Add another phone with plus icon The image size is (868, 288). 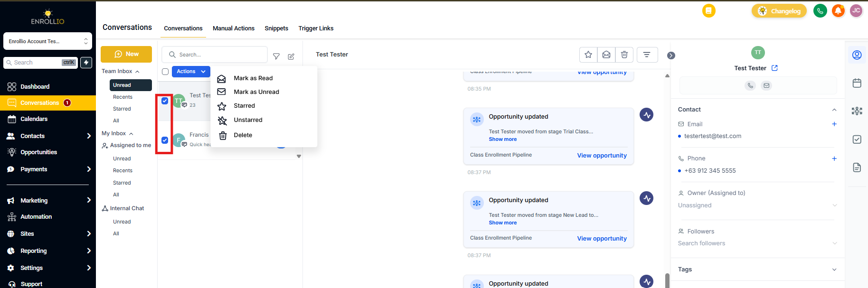pyautogui.click(x=834, y=158)
